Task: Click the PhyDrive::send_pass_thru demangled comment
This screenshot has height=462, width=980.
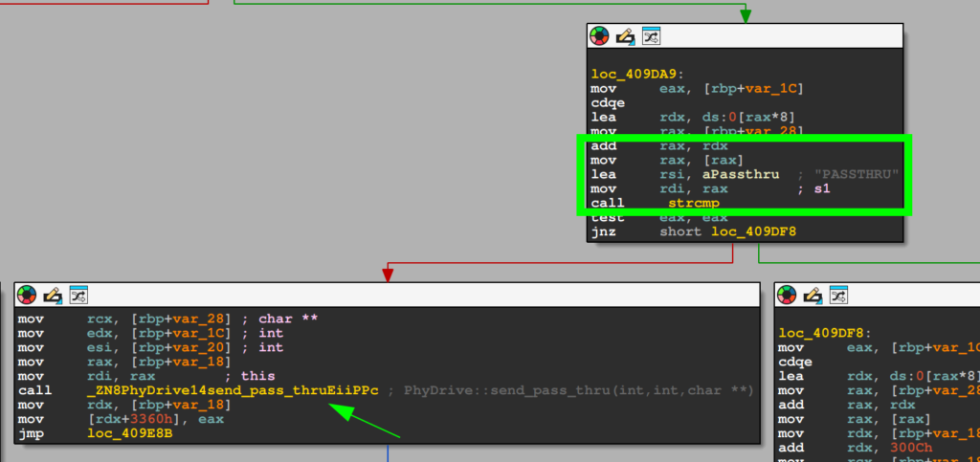Action: tap(579, 391)
